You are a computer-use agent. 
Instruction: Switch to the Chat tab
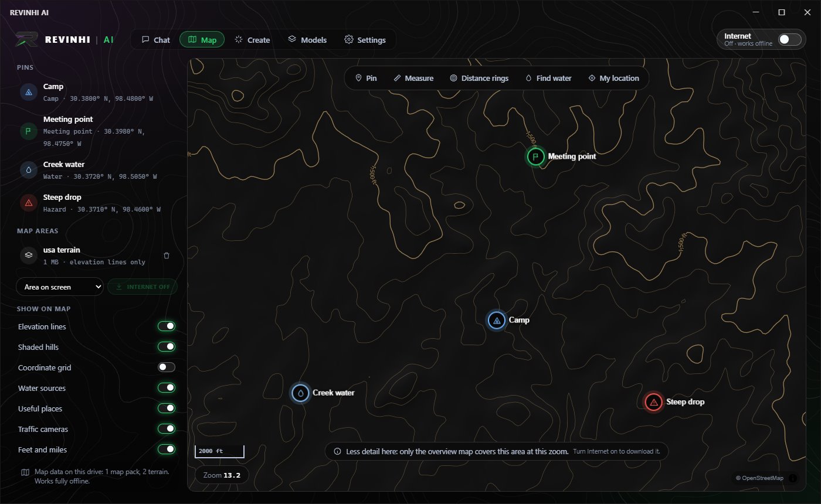(x=155, y=40)
